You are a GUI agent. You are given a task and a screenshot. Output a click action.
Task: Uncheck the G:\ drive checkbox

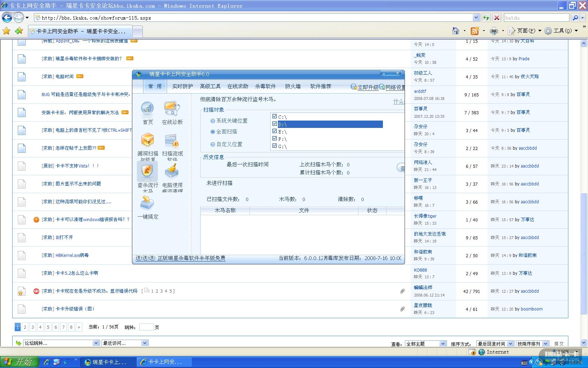point(274,146)
